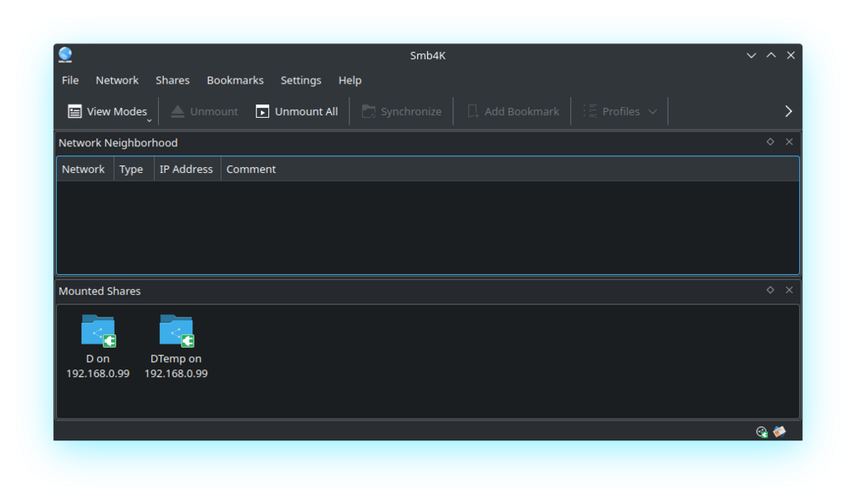Click the Unmount eject toolbar button
Viewport: 856px width, 504px height.
[x=204, y=111]
